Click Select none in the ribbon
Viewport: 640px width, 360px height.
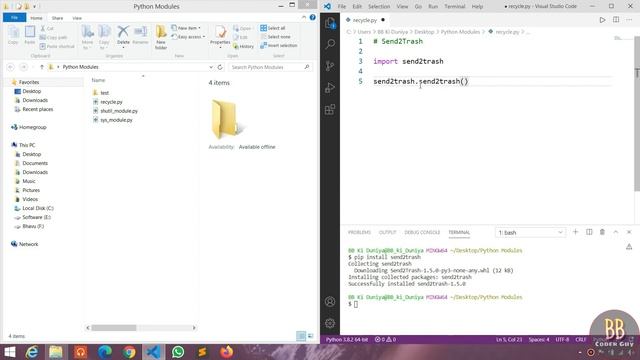click(276, 37)
